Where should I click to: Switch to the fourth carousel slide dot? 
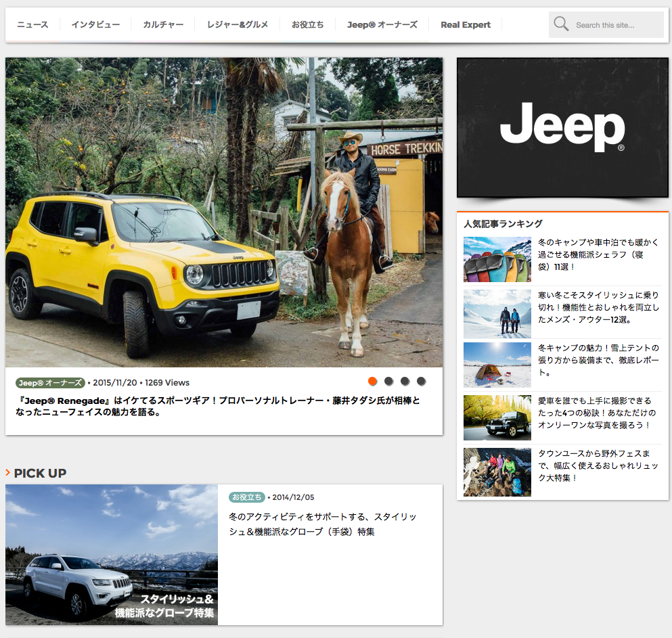422,381
